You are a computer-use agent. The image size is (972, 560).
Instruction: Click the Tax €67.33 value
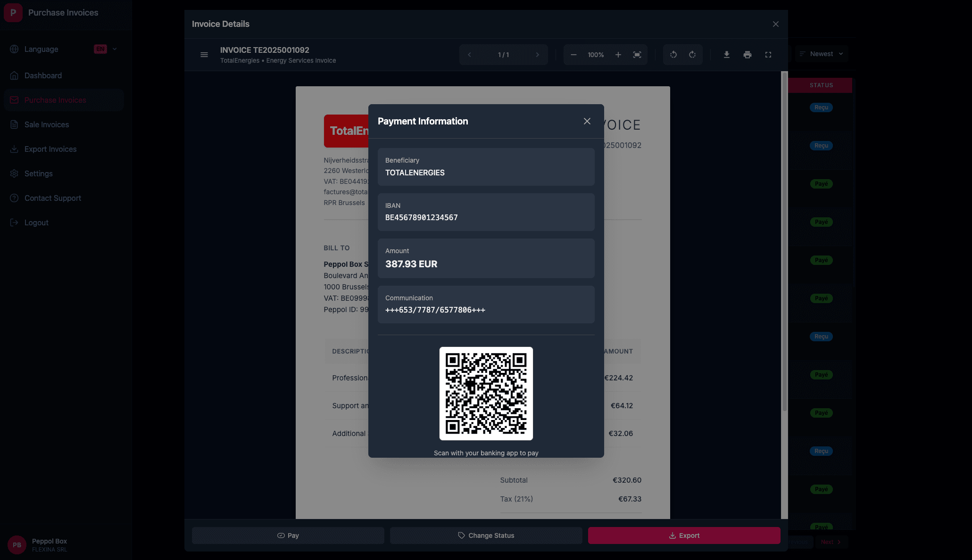(630, 499)
